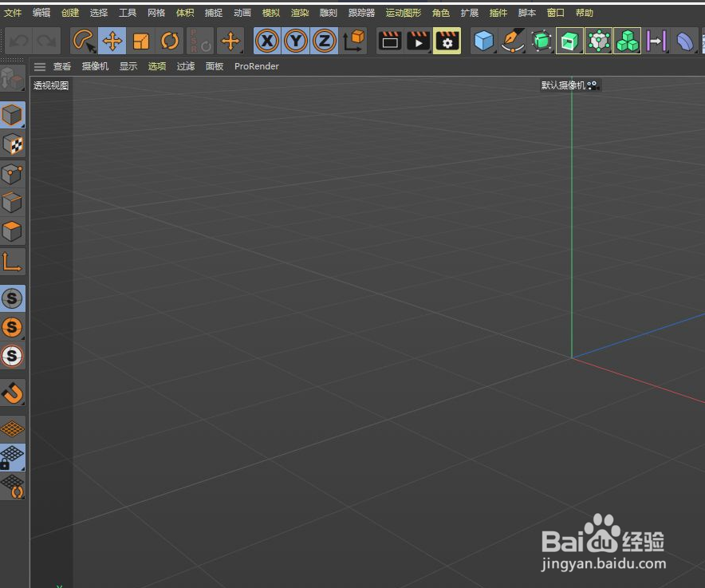Render the current view
The width and height of the screenshot is (705, 588).
[389, 41]
